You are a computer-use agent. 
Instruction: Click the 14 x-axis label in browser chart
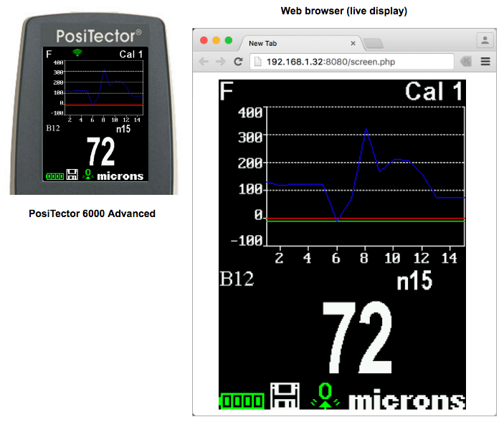tap(449, 258)
